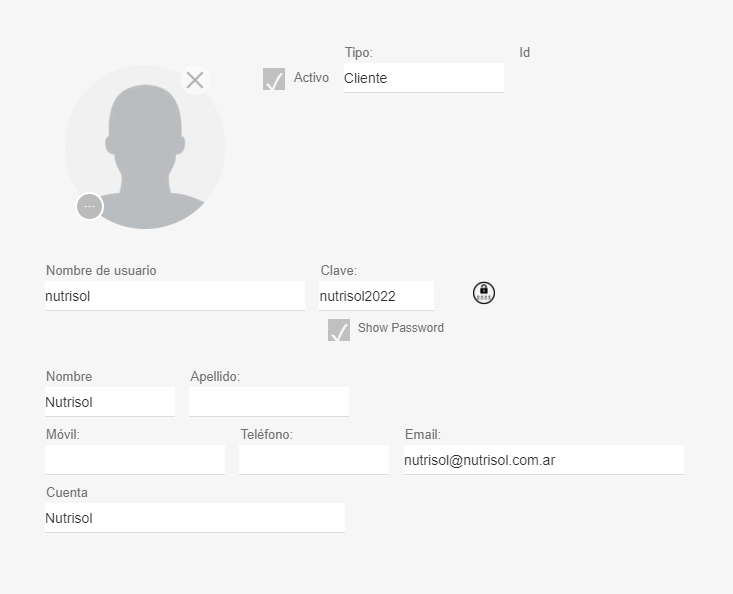Click the Id label
This screenshot has height=594, width=733.
(x=525, y=52)
